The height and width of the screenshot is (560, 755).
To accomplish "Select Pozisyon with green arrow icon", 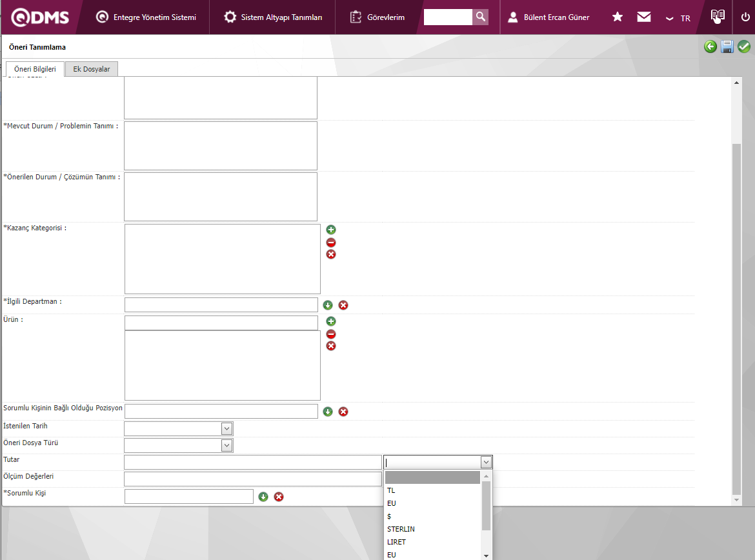I will point(328,412).
